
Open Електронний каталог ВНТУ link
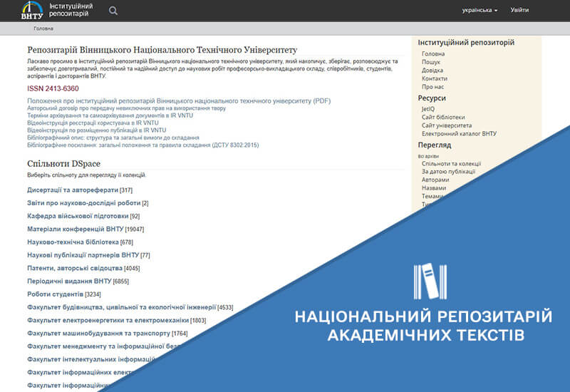[x=459, y=134]
